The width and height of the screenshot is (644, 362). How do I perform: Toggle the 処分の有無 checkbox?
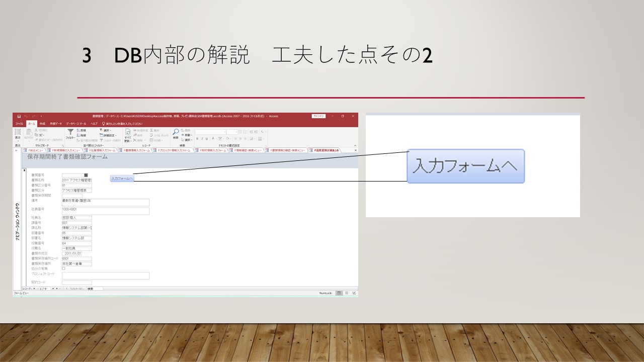tap(63, 268)
